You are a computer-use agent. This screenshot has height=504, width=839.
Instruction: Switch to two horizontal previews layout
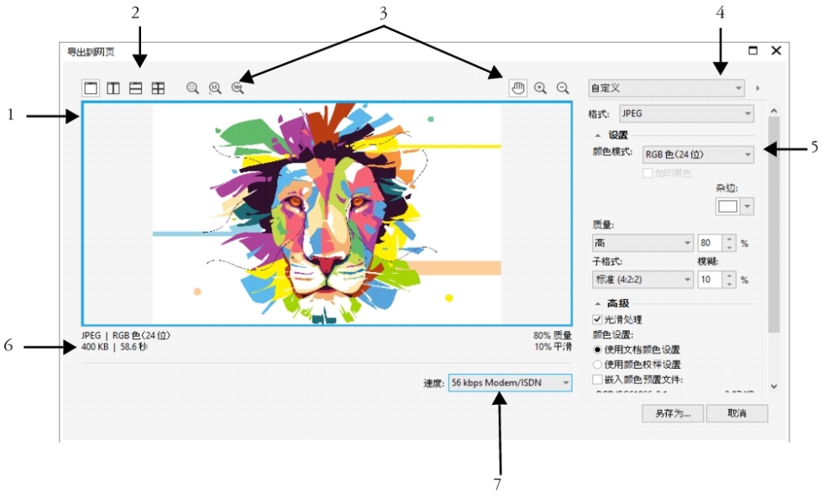point(135,87)
